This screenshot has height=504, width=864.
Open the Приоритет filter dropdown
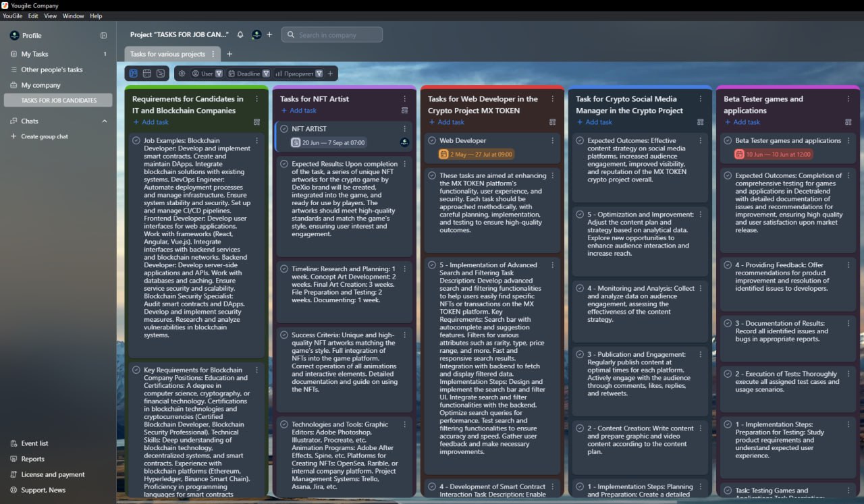pos(299,74)
